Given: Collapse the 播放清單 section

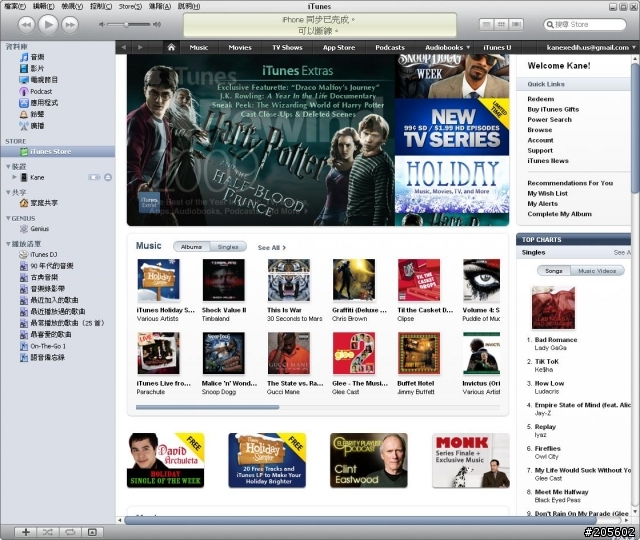Looking at the screenshot, I should 8,244.
